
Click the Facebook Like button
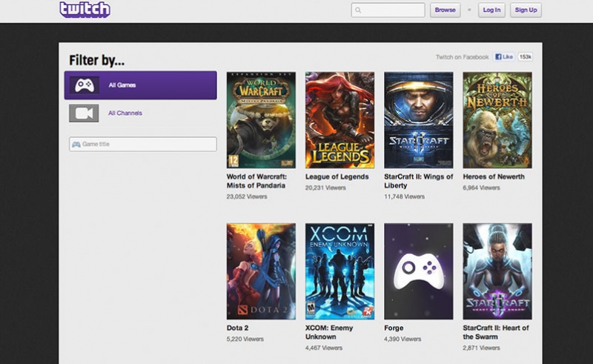(504, 57)
